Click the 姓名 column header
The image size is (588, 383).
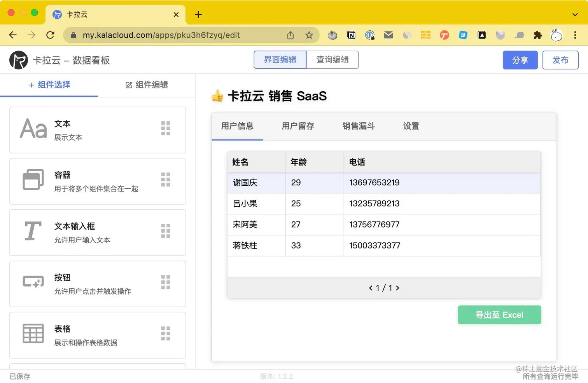[256, 162]
